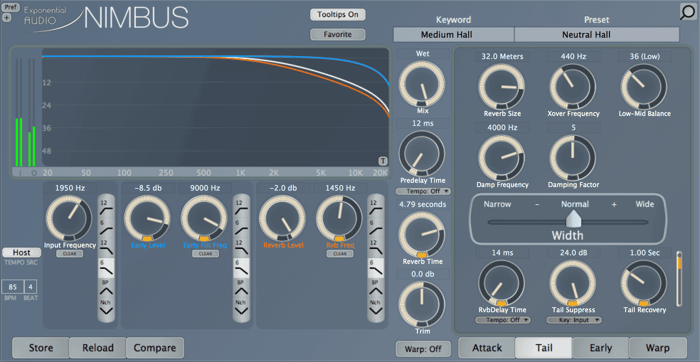
Task: Click the Predelay Time knob
Action: (x=421, y=154)
